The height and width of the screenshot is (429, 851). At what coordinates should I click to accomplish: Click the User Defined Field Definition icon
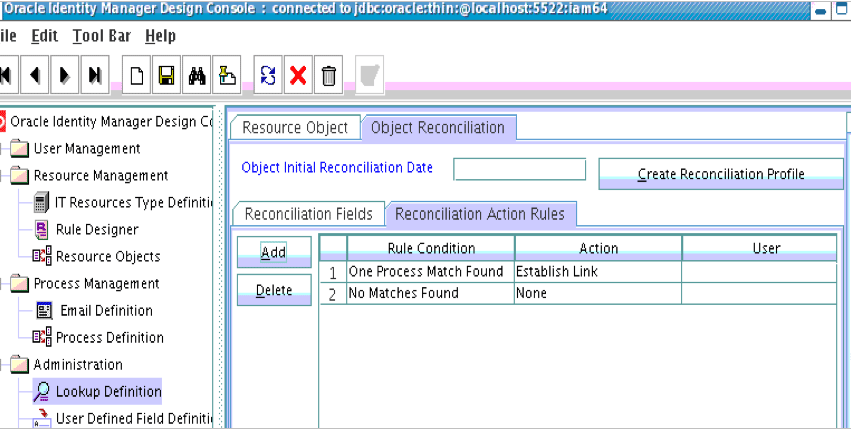(x=42, y=419)
